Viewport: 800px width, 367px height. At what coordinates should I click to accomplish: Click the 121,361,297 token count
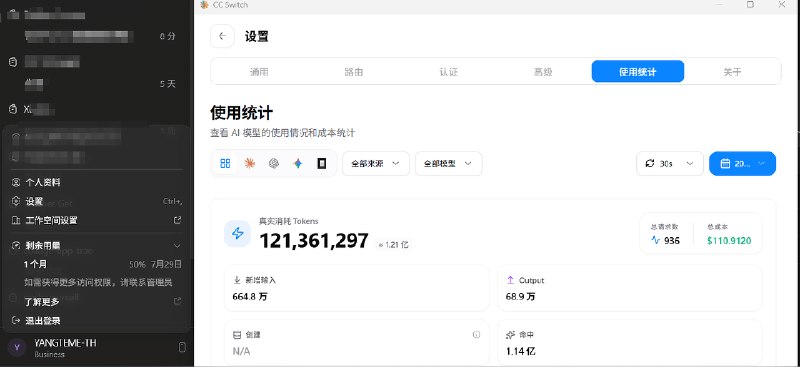314,240
